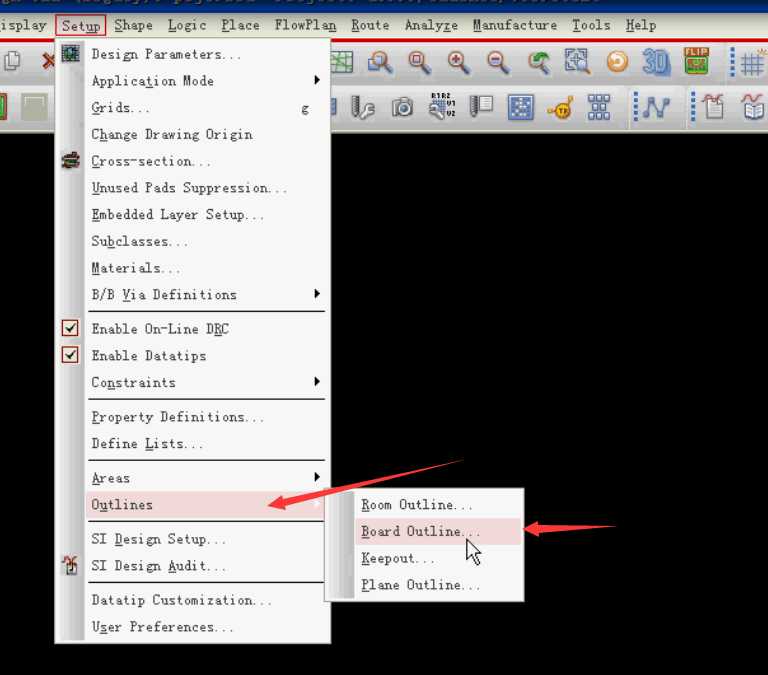The image size is (768, 675).
Task: Open the Help menu
Action: [641, 25]
